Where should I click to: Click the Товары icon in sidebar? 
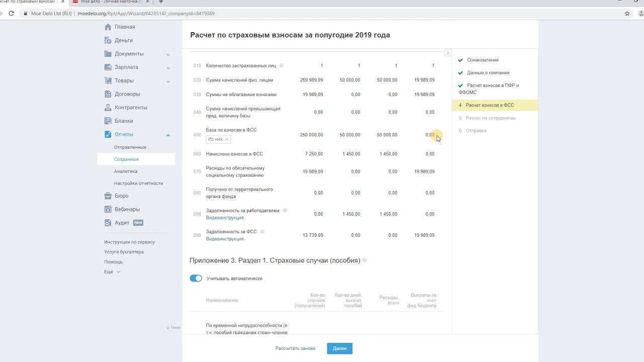[108, 80]
